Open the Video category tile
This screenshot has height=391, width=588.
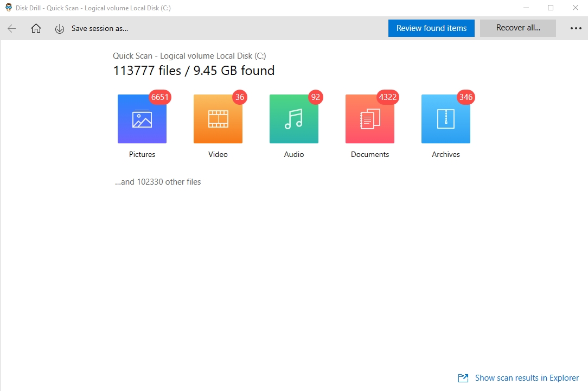218,119
